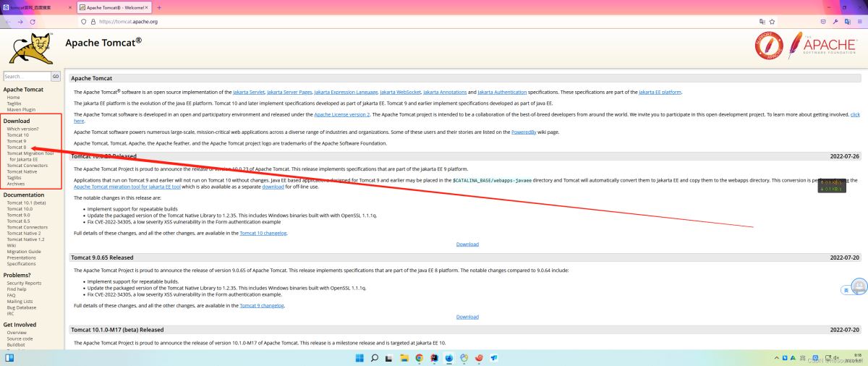Open the Tomcat 9 changelog link
This screenshot has height=366, width=868.
(262, 305)
